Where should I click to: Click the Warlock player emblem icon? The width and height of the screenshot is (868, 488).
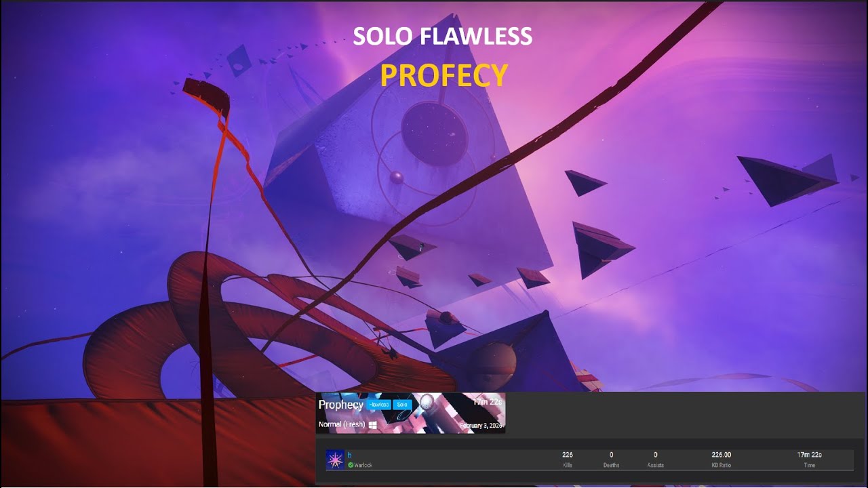click(335, 460)
